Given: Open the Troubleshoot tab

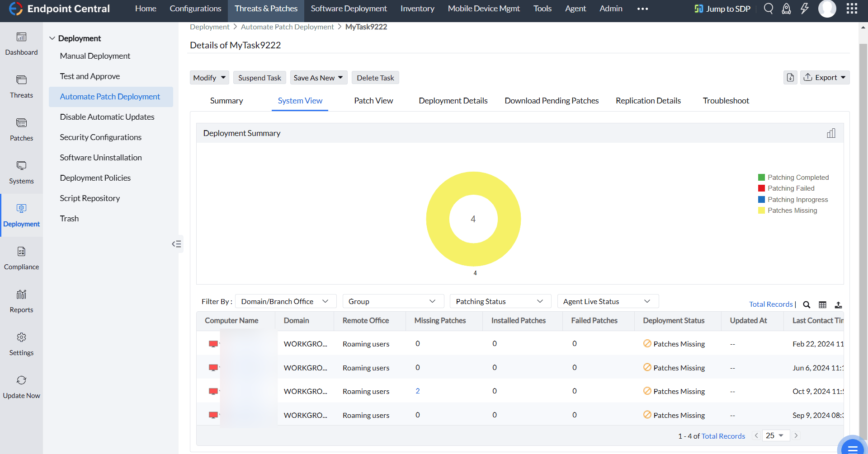Looking at the screenshot, I should tap(726, 101).
